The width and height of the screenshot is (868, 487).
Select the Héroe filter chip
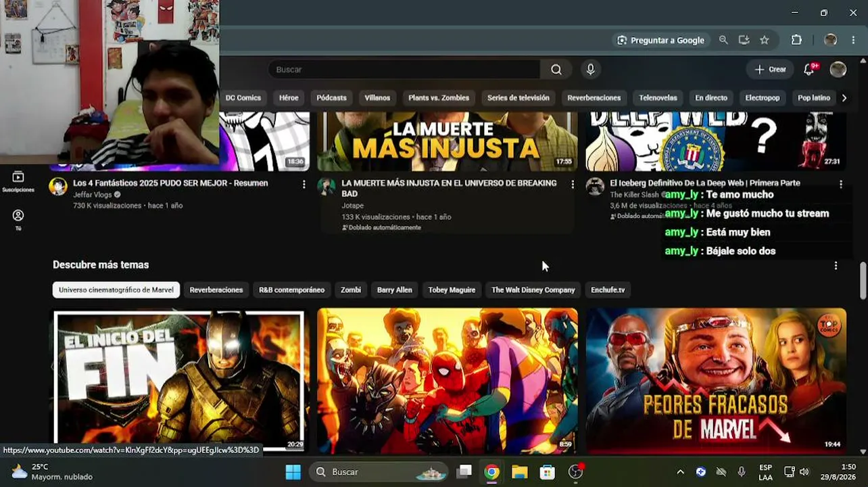click(x=289, y=98)
